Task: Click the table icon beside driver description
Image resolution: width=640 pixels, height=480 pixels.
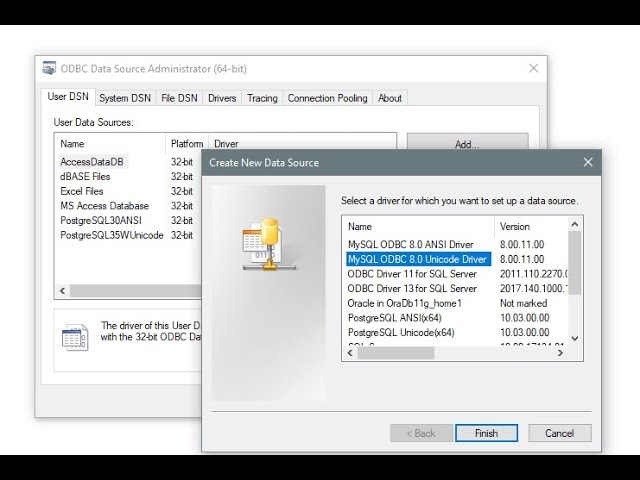Action: pos(75,337)
